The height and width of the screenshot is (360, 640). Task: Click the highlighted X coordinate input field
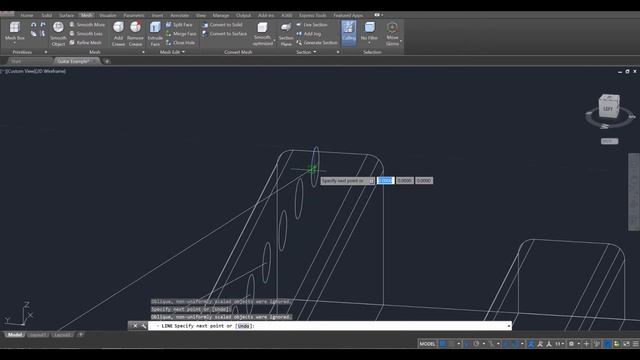coord(386,180)
